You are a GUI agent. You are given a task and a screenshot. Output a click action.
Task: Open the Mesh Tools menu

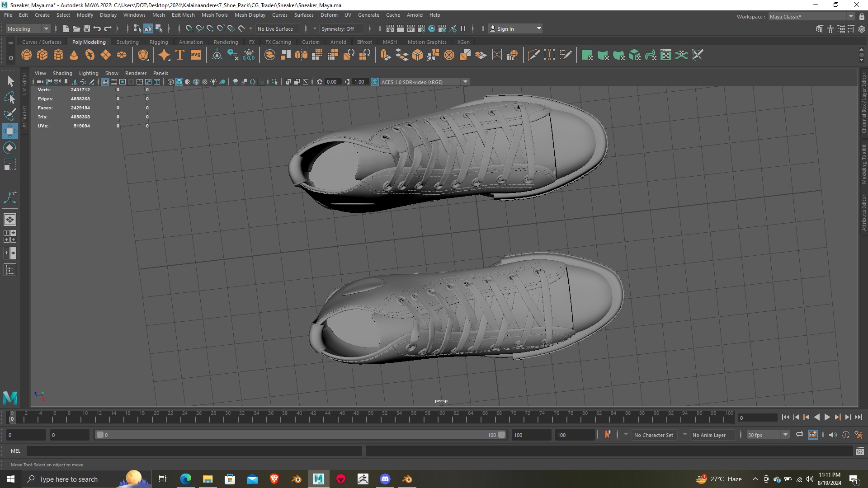[x=214, y=15]
